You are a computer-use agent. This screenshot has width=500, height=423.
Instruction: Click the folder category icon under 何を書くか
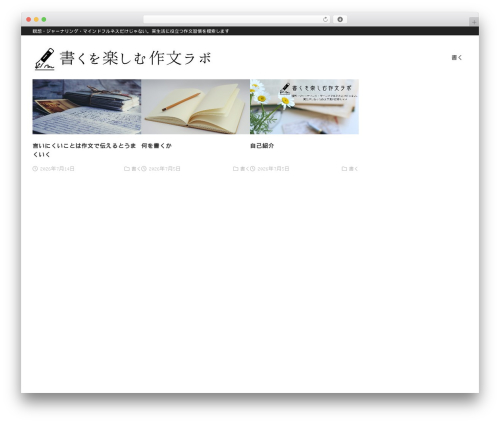235,169
